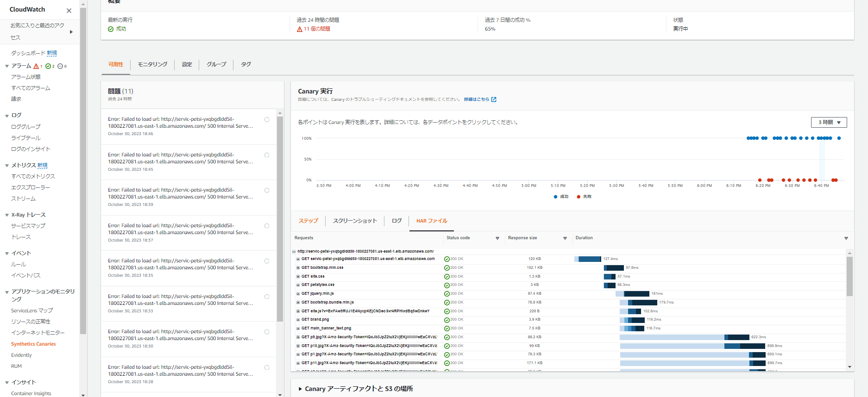Click the green success check under 最新の実行

click(x=111, y=29)
